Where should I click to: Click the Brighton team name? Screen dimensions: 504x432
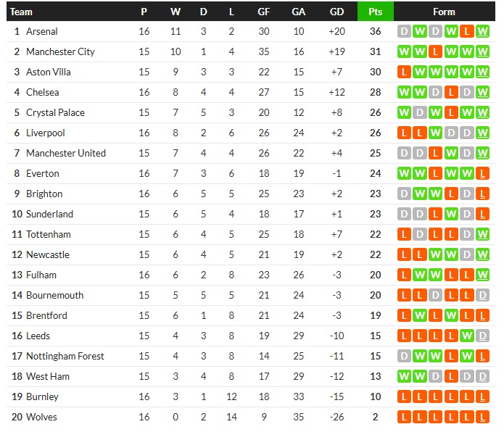tap(44, 194)
